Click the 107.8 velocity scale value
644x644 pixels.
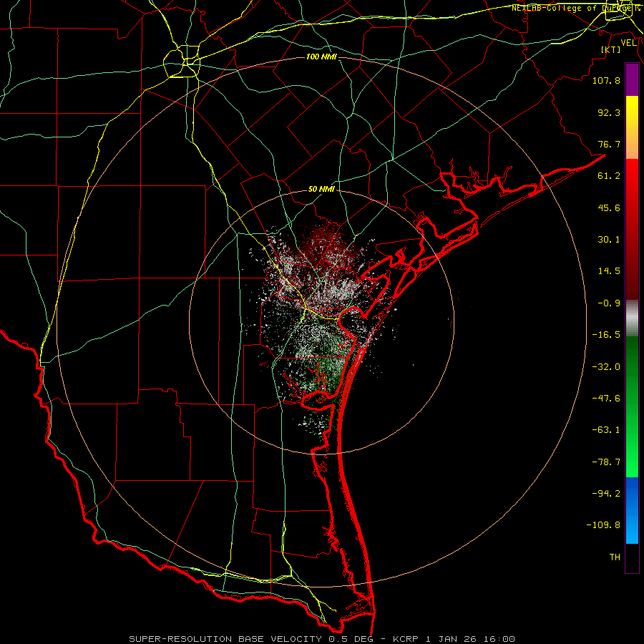(606, 80)
